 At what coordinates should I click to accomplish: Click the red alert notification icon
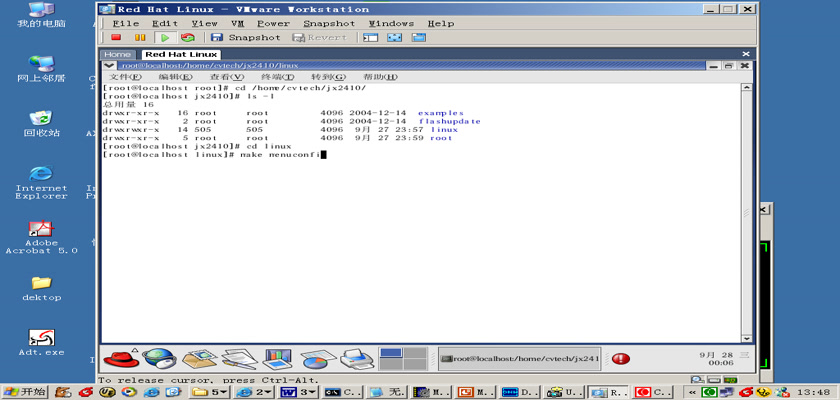621,358
